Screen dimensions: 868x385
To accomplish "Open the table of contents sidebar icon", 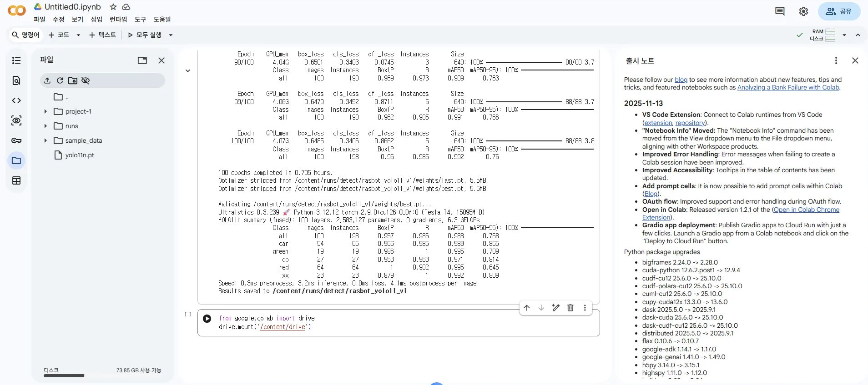I will tap(16, 60).
